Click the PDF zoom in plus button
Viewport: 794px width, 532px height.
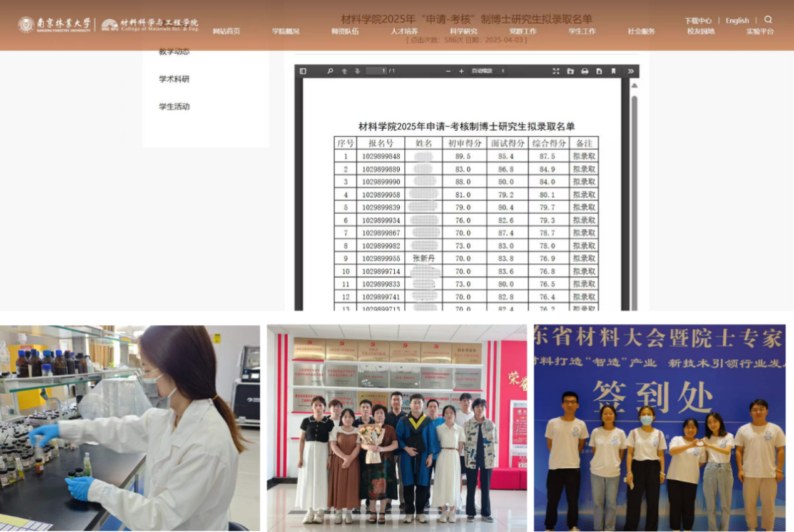coord(461,71)
